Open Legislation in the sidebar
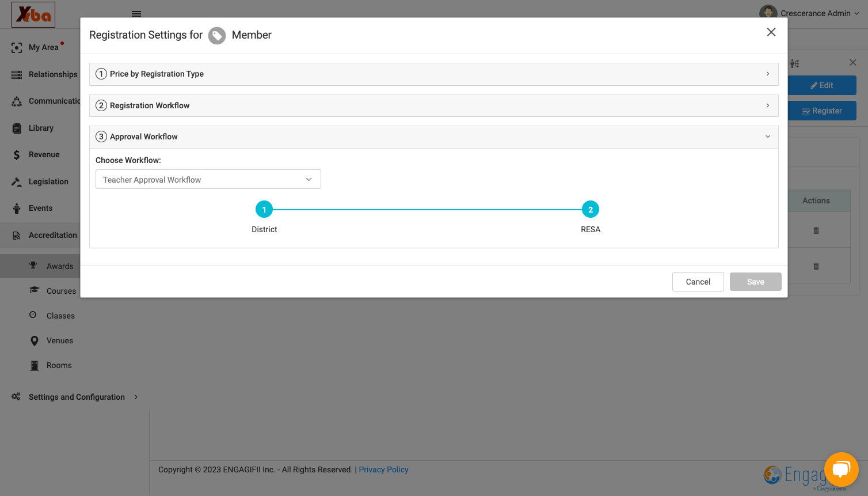The height and width of the screenshot is (496, 868). 48,182
